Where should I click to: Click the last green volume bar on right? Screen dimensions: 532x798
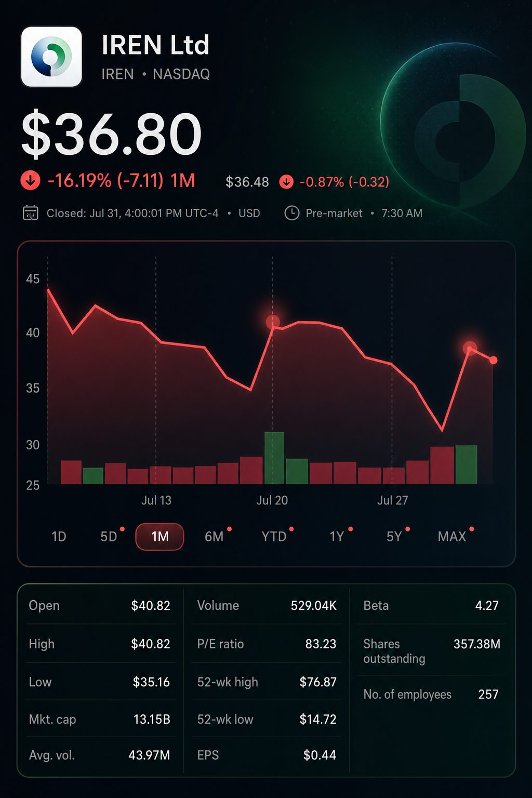point(466,464)
